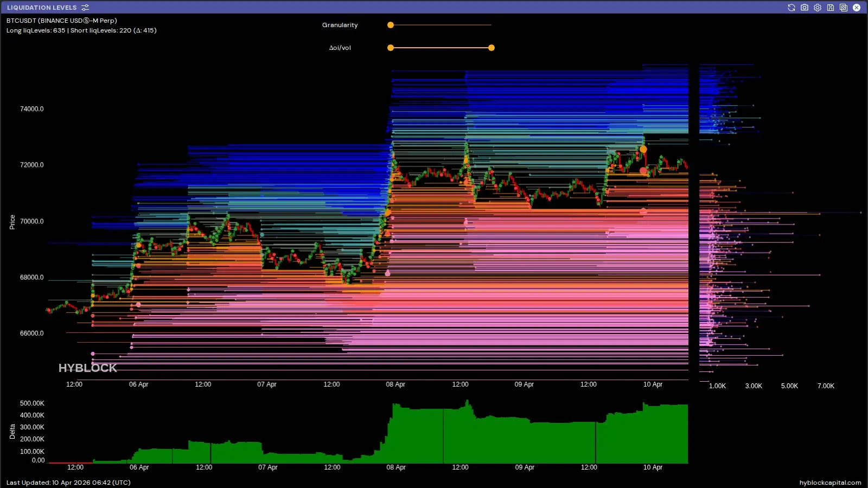
Task: Save the chart with the floppy disk icon
Action: [831, 8]
